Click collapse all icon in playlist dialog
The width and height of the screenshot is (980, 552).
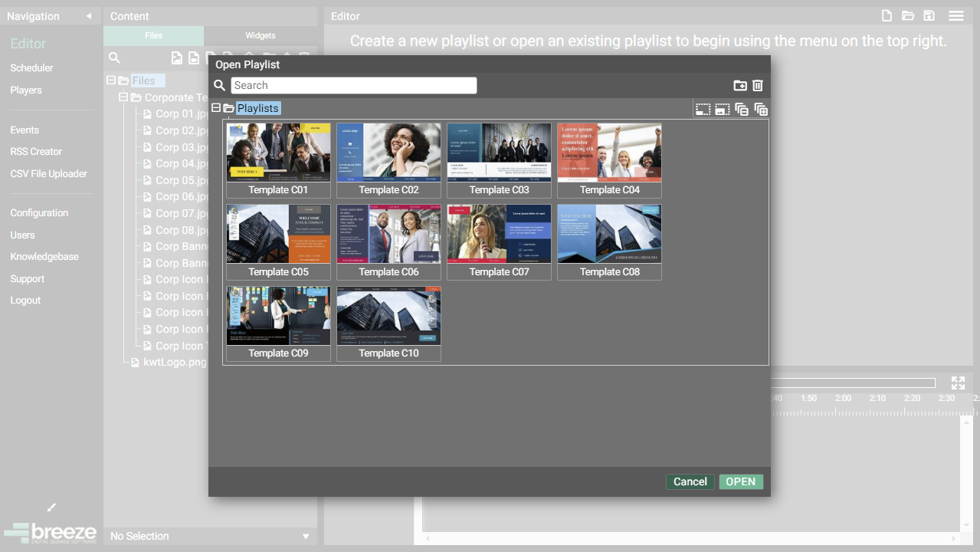point(742,110)
